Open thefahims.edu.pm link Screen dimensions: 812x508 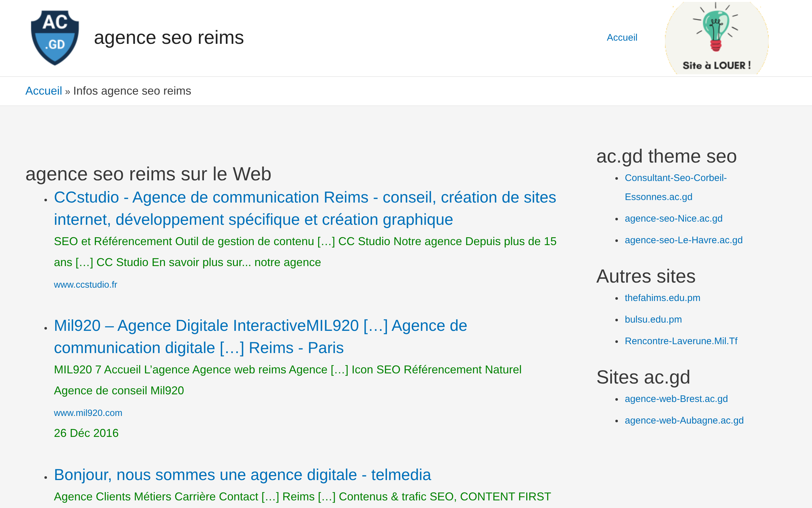[x=662, y=298]
